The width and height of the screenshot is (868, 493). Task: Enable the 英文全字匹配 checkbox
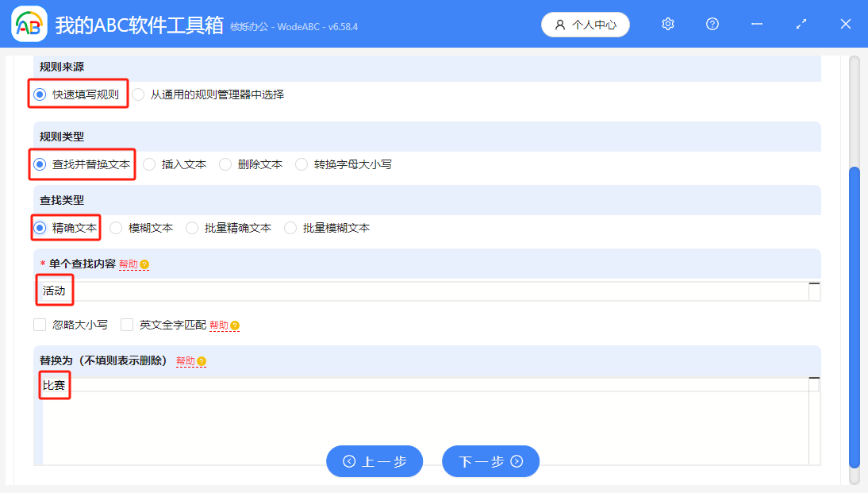coord(126,325)
